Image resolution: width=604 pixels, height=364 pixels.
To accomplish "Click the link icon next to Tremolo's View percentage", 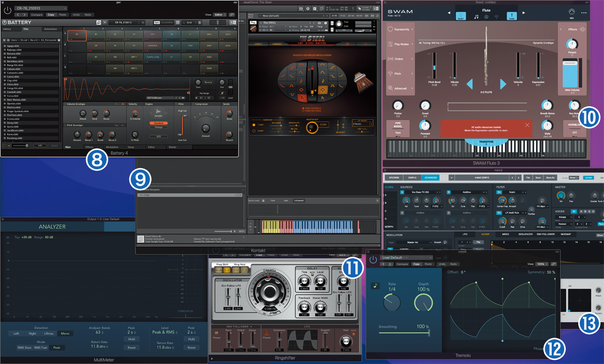I will tap(554, 264).
